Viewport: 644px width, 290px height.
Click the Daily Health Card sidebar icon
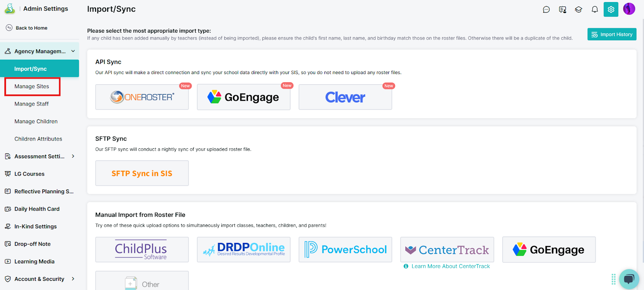click(8, 209)
